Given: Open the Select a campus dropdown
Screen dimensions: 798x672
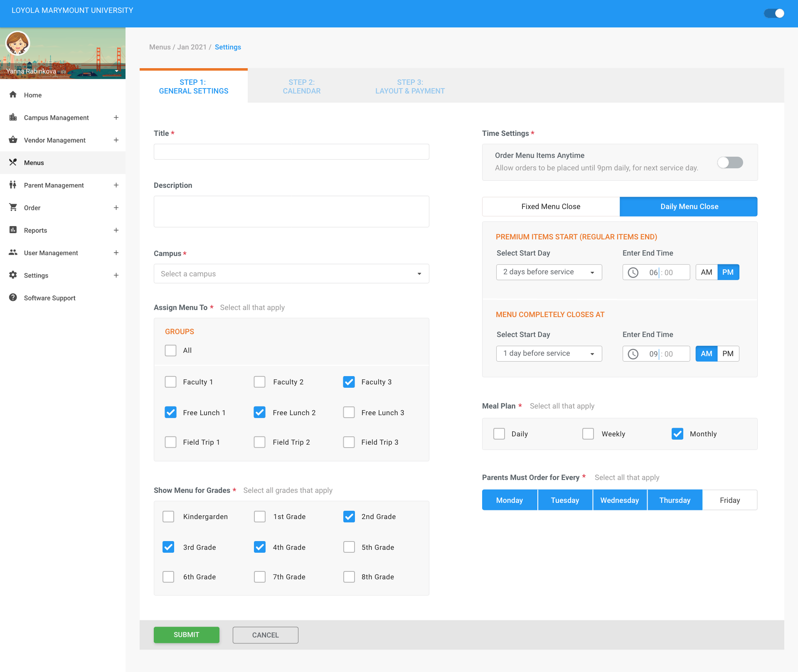Looking at the screenshot, I should [291, 274].
